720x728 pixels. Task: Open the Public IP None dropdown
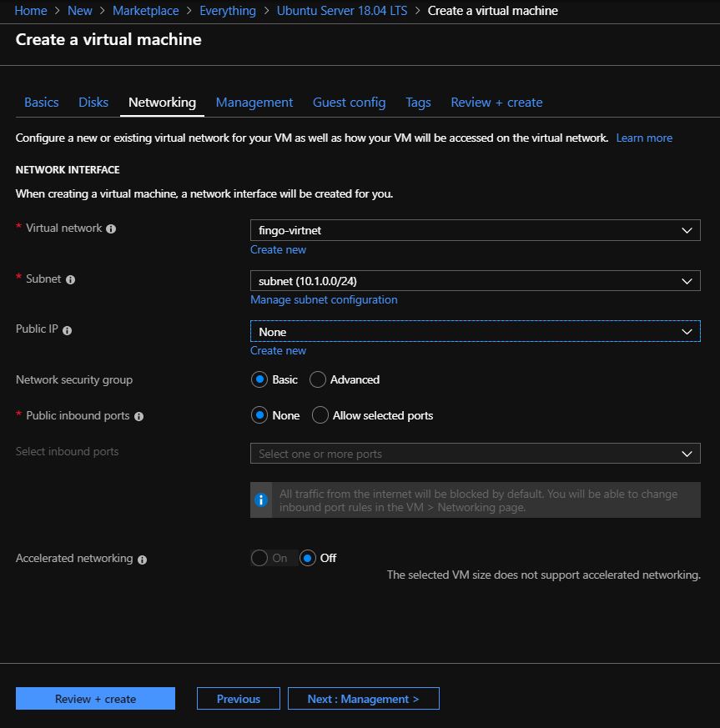476,332
